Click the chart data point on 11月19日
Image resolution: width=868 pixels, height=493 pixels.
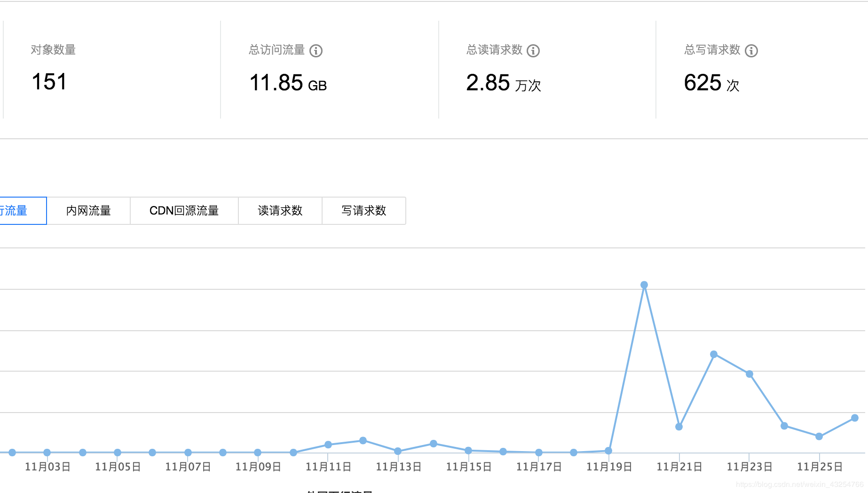point(608,451)
